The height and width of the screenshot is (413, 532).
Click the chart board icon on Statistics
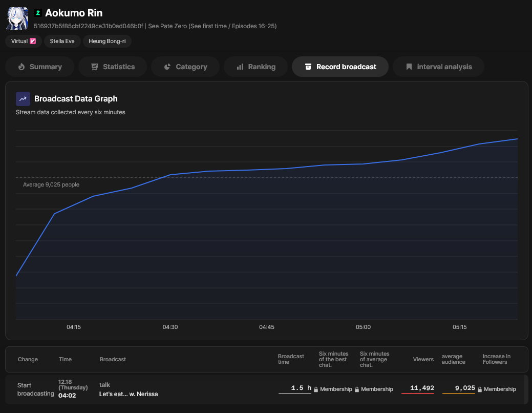95,67
